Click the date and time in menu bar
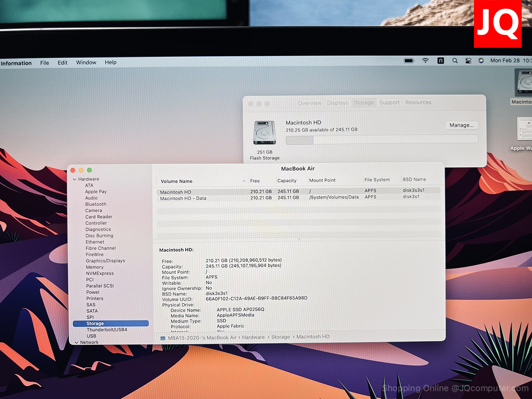 [511, 60]
